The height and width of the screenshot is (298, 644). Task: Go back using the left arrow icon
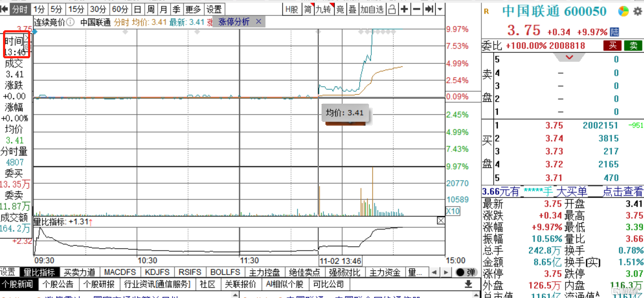[5, 9]
